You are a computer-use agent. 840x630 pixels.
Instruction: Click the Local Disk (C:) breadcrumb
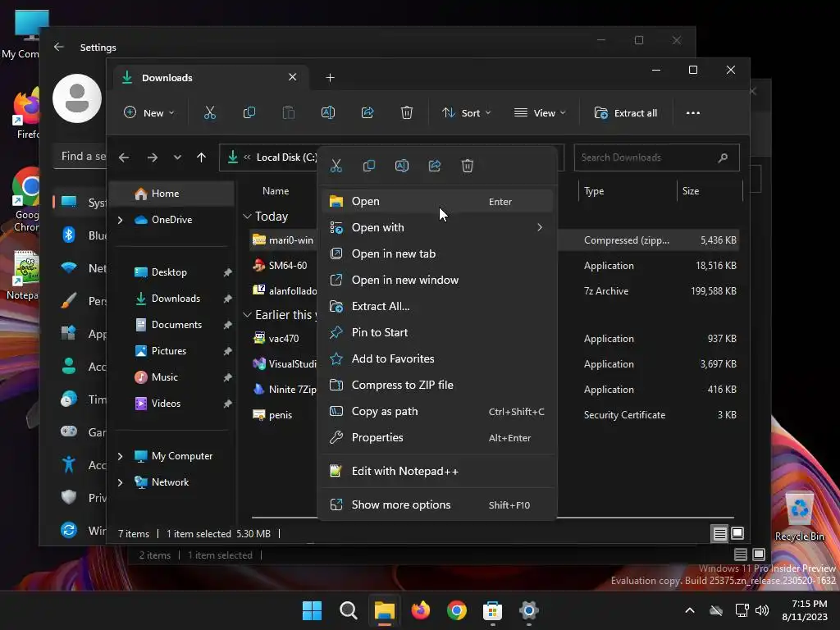point(286,157)
